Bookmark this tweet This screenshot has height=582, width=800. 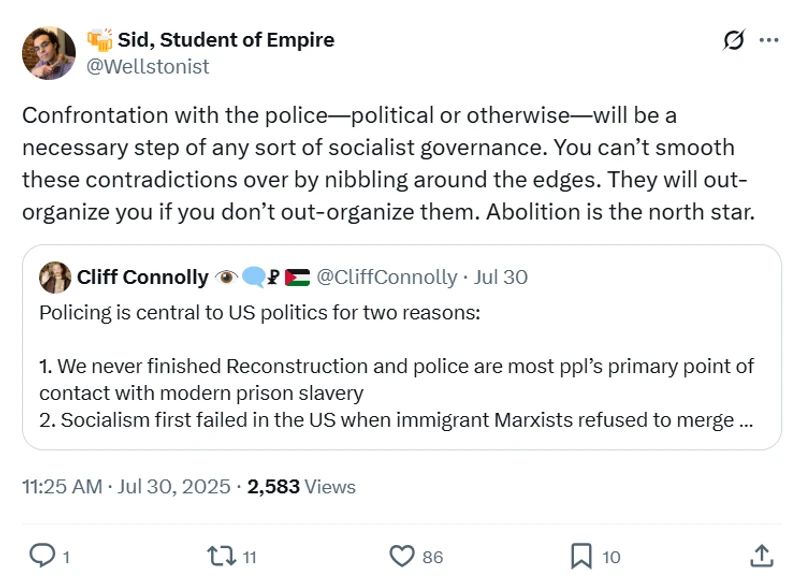point(581,555)
